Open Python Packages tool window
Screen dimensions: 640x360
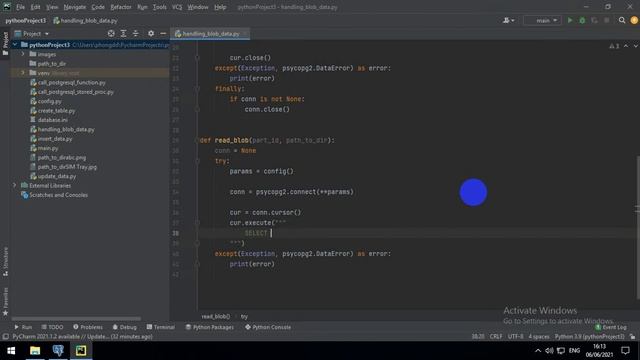pos(209,327)
